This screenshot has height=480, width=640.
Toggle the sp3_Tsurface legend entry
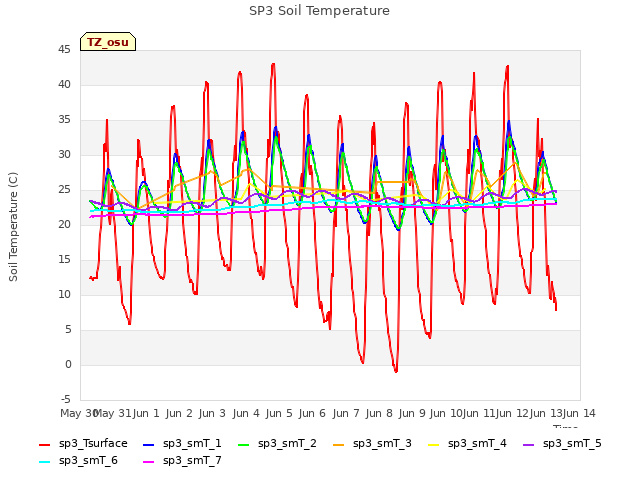point(83,444)
